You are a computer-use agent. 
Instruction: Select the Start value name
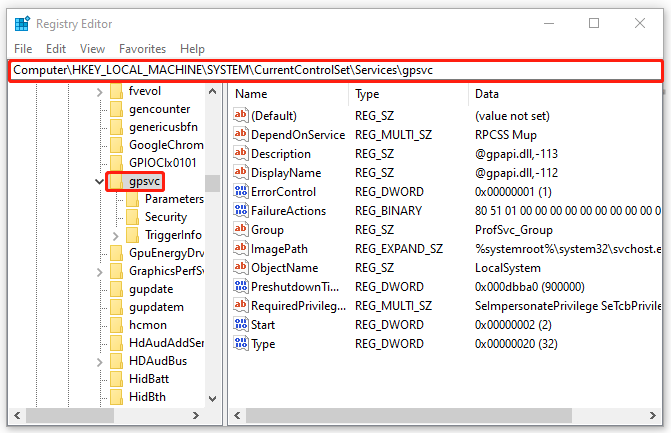tap(263, 325)
